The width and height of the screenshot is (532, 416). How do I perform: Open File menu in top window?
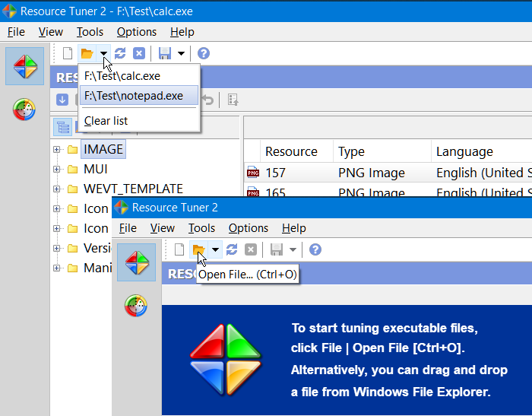coord(16,32)
